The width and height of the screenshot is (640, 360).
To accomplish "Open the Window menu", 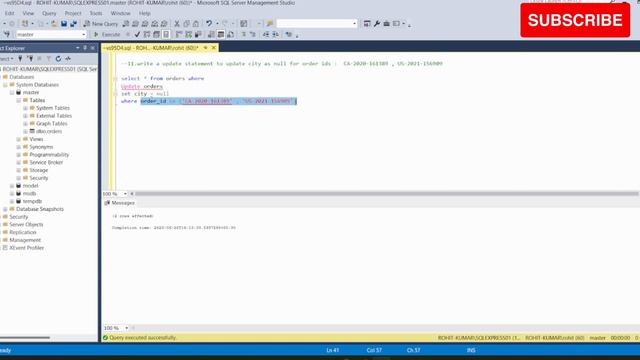I will click(x=120, y=13).
